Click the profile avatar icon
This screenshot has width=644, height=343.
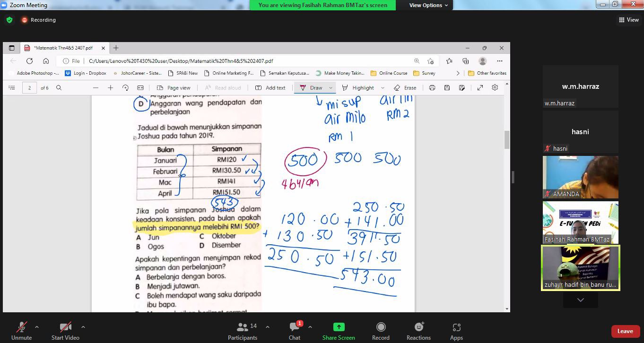coord(483,61)
